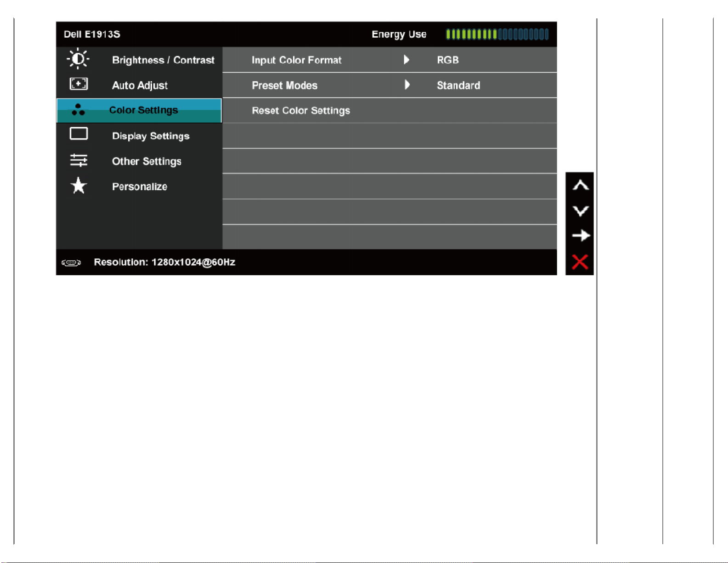Click the Personalize star icon
This screenshot has width=728, height=563.
[79, 186]
